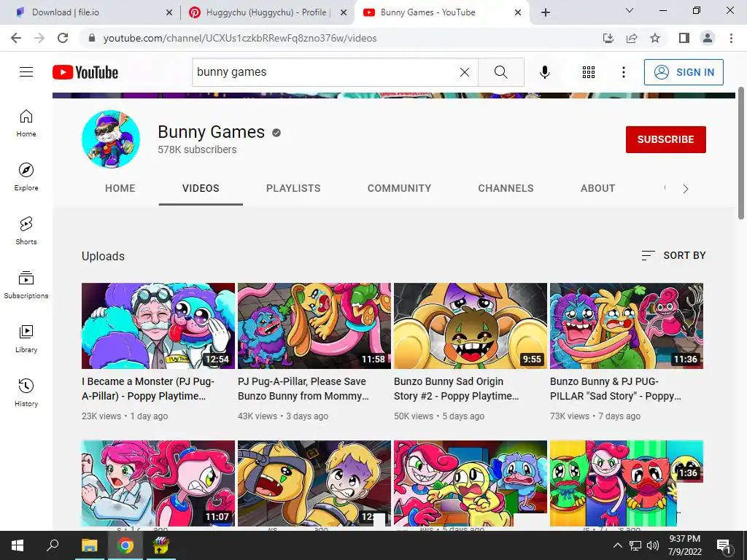Image resolution: width=747 pixels, height=560 pixels.
Task: Go to Home in the sidebar
Action: (x=26, y=123)
